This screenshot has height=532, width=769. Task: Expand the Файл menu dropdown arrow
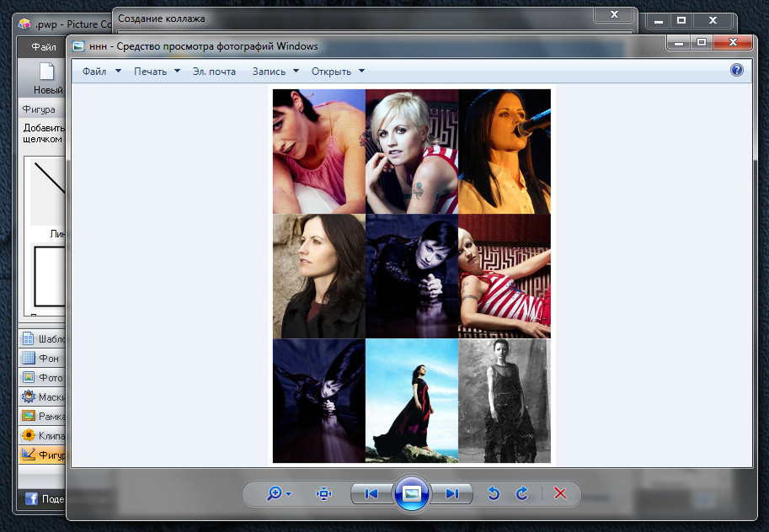point(118,71)
